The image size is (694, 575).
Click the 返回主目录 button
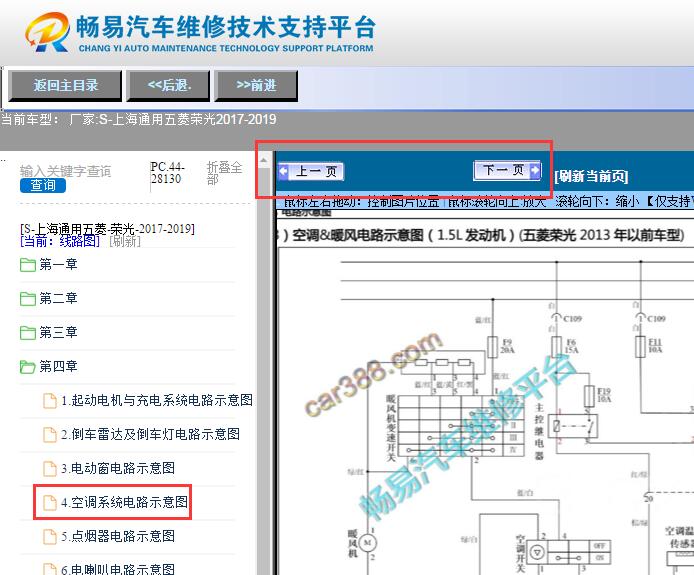pos(65,85)
